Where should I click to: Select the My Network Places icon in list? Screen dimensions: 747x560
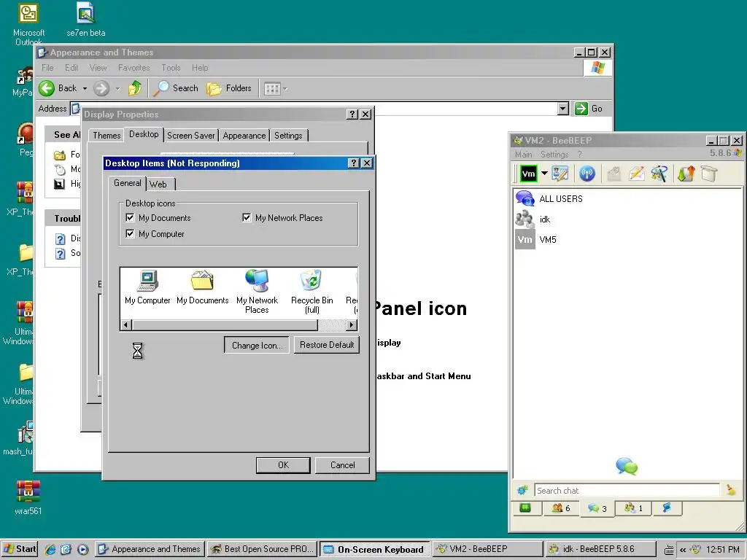[x=257, y=292]
